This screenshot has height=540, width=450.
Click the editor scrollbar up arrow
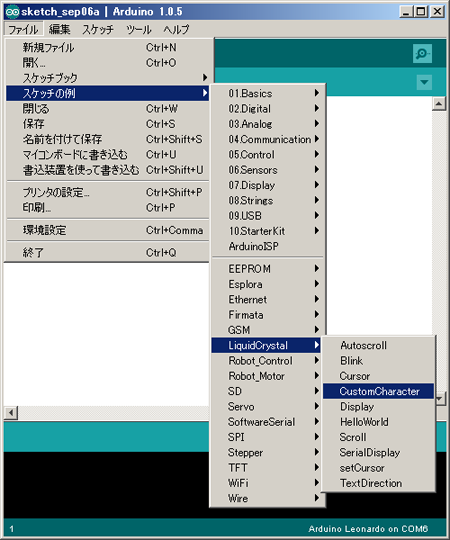click(439, 104)
